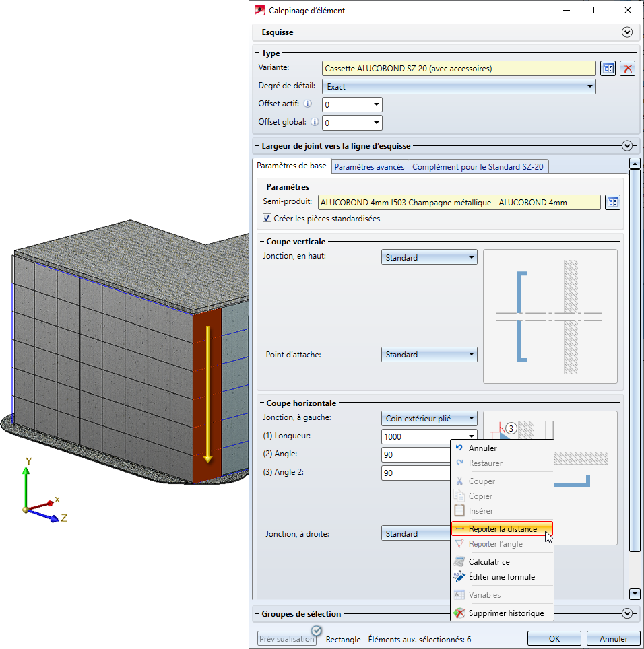This screenshot has width=644, height=649.
Task: Switch to the Paramètres avancés tab
Action: coord(369,166)
